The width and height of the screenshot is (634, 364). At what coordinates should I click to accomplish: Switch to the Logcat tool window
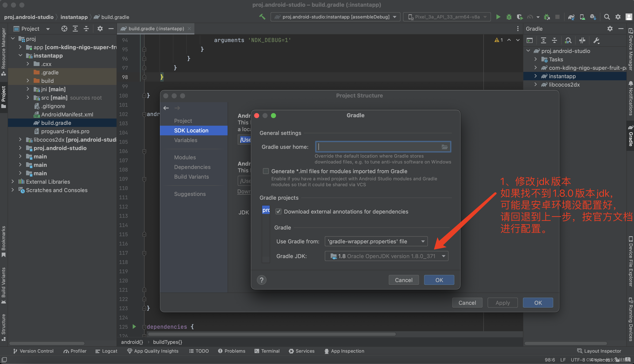106,351
